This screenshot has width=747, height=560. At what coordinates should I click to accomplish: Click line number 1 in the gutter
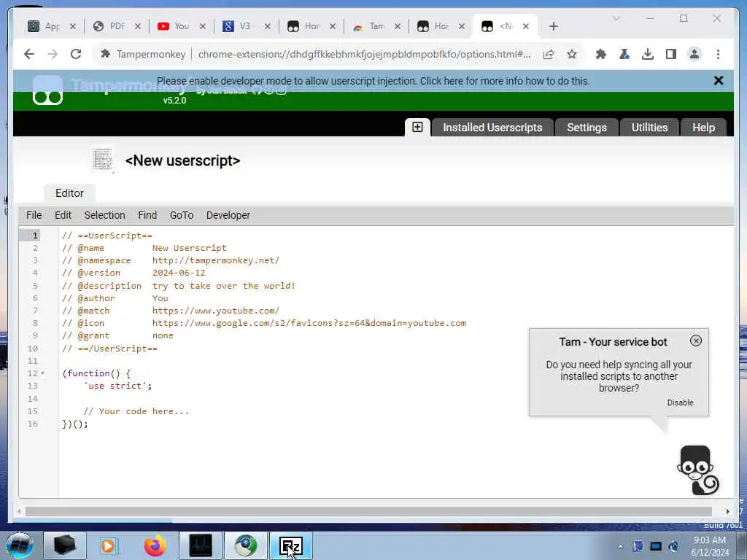[35, 236]
